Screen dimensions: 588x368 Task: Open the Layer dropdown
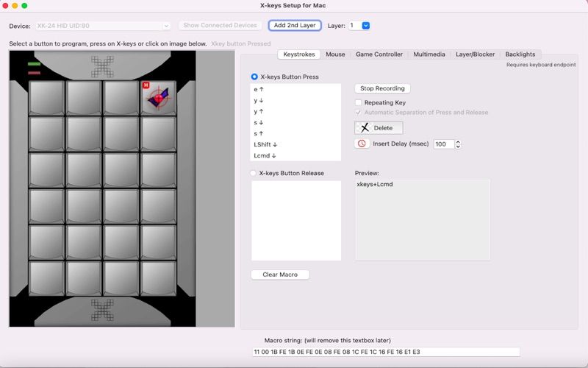tap(366, 26)
